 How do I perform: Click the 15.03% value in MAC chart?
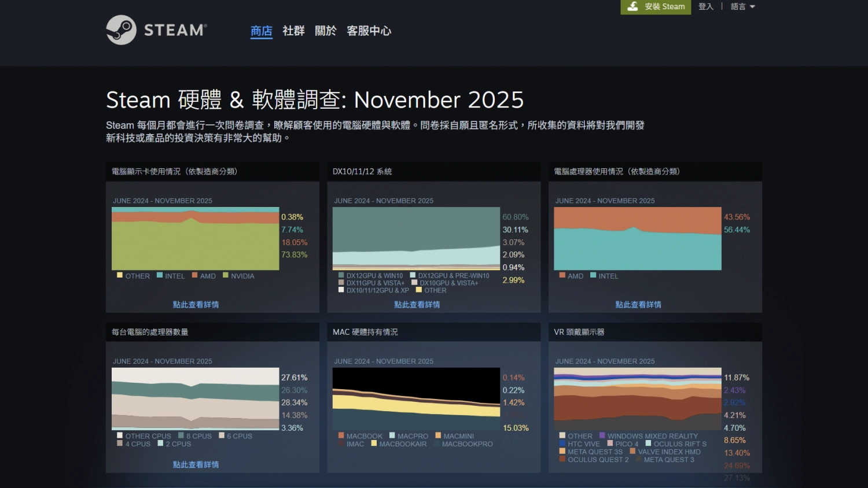tap(516, 428)
